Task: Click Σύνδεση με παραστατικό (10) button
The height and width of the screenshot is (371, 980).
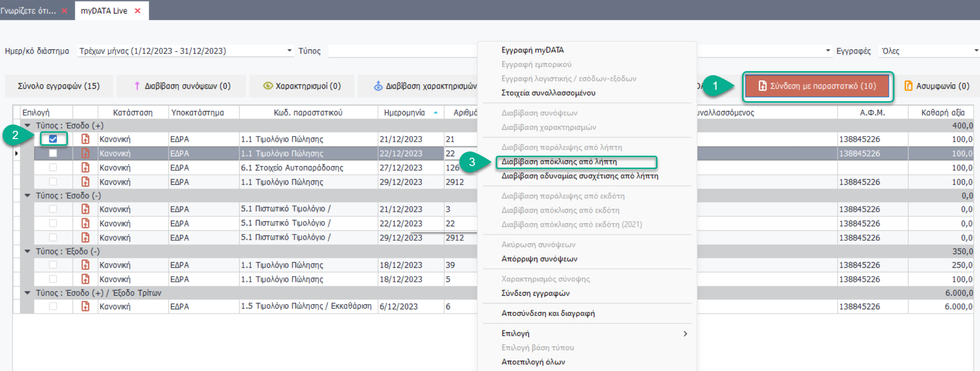Action: click(x=817, y=86)
